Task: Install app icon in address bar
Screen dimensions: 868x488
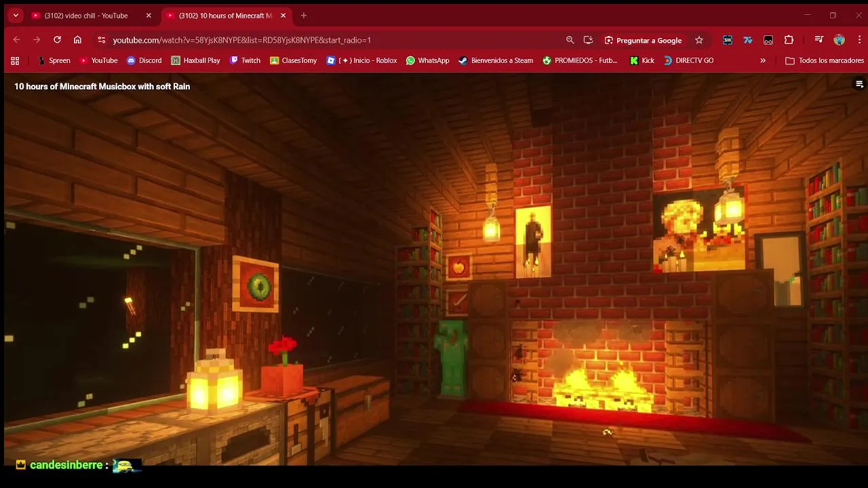Action: (588, 40)
